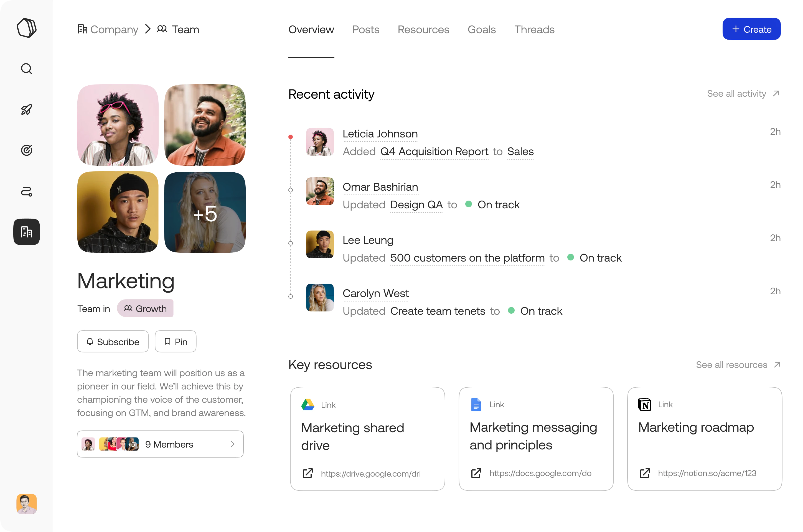
Task: Click the red timeline marker beside Leticia Johnson
Action: pos(290,137)
